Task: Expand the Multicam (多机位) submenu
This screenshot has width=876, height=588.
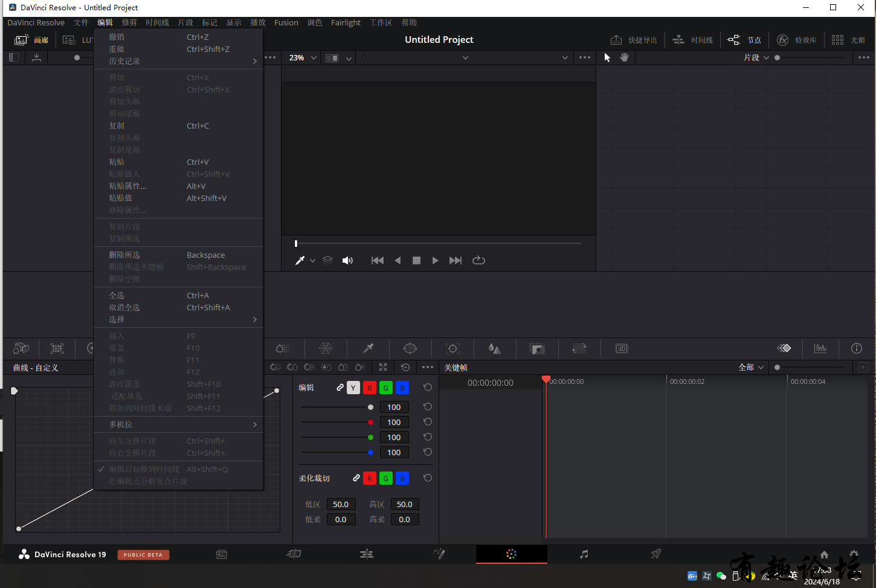Action: click(178, 424)
